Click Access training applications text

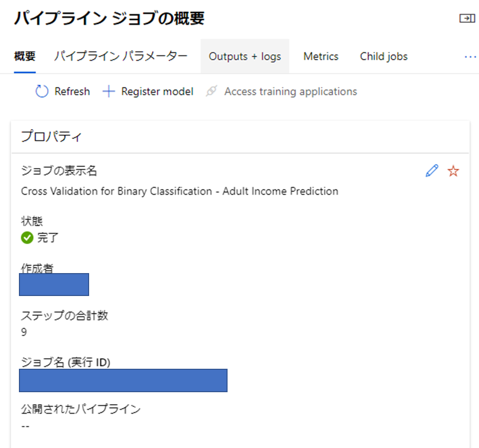(290, 92)
